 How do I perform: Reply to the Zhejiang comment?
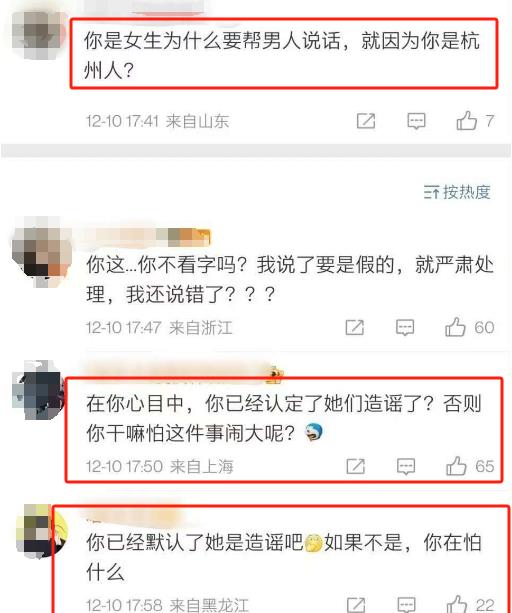click(405, 327)
